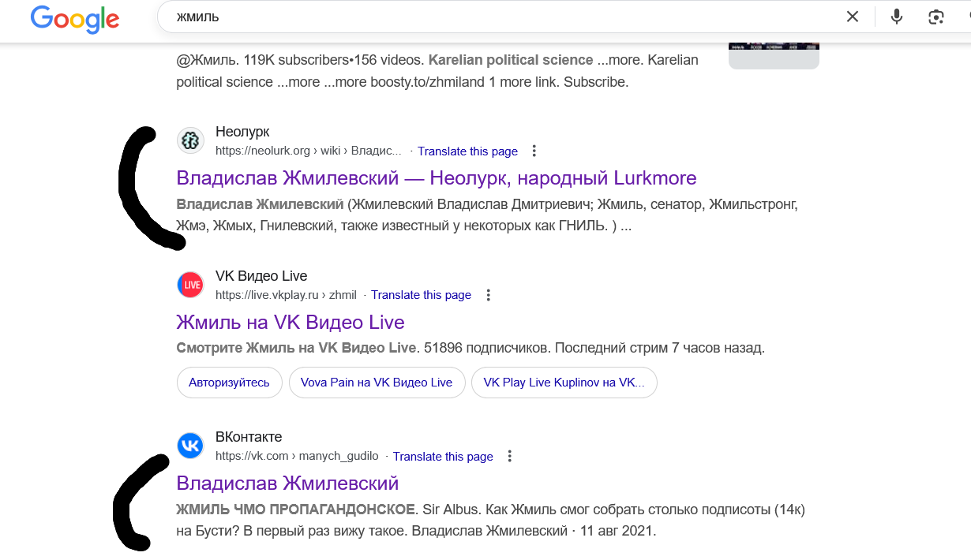This screenshot has width=971, height=560.
Task: Open Владислав Жмилевский — Неолурк result title
Action: (x=437, y=177)
